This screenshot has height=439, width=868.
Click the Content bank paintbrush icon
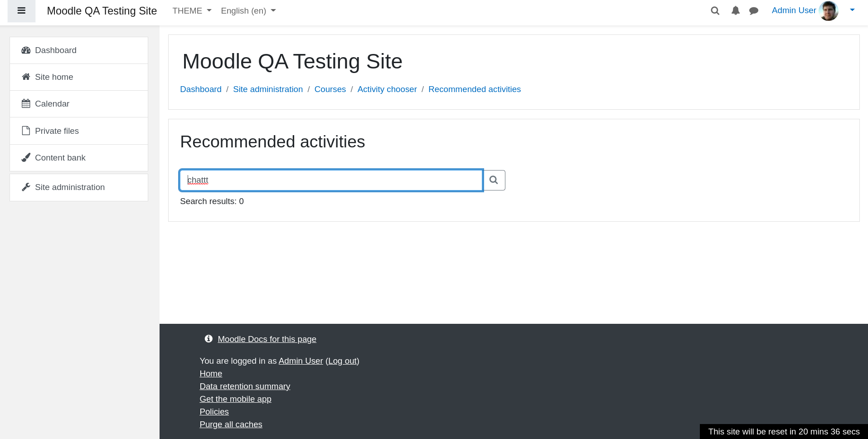[26, 157]
